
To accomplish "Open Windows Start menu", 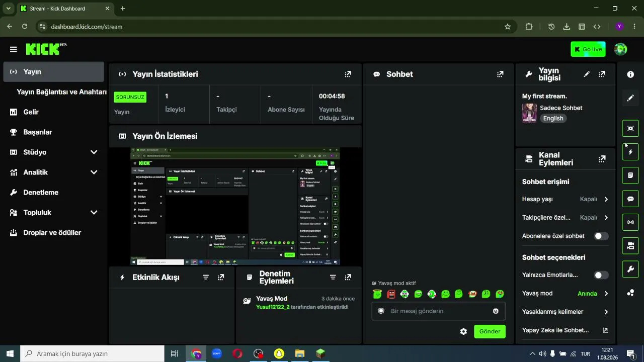I will 10,353.
